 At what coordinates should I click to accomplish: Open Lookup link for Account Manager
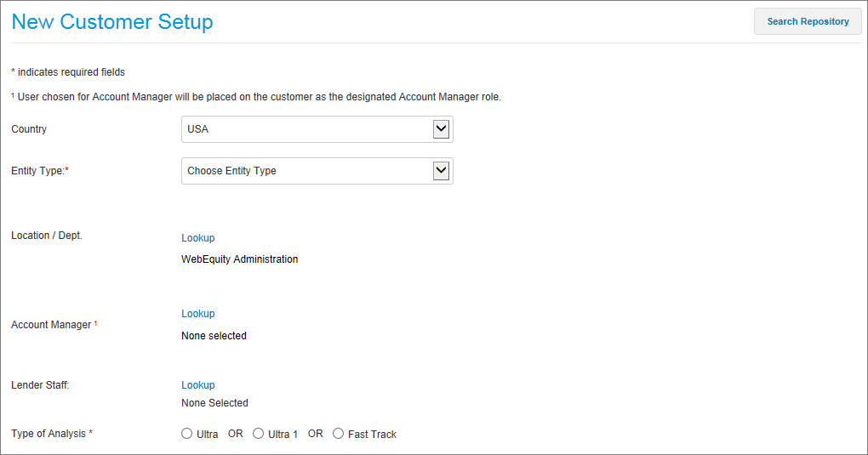point(198,314)
